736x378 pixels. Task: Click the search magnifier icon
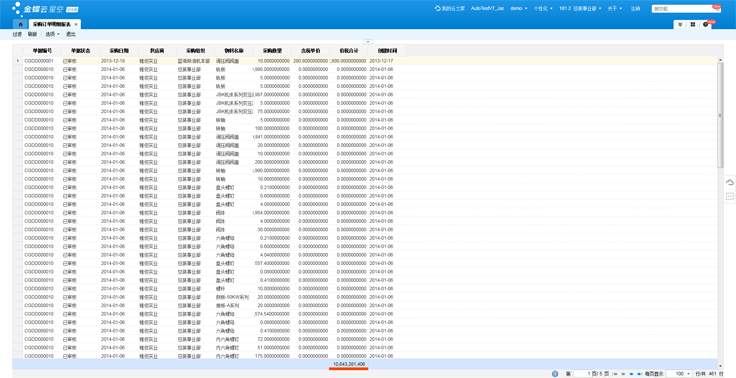point(717,8)
